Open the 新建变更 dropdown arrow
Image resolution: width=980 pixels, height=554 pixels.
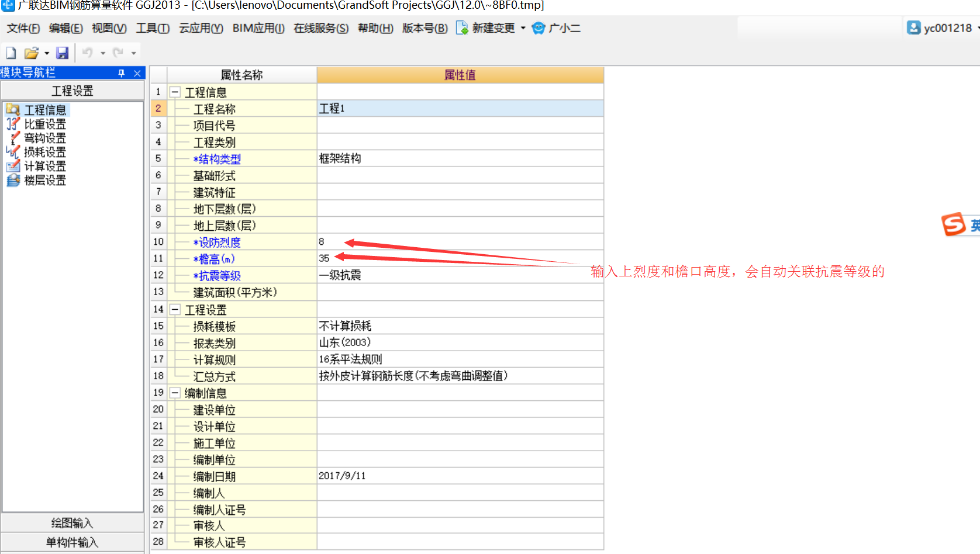tap(523, 28)
